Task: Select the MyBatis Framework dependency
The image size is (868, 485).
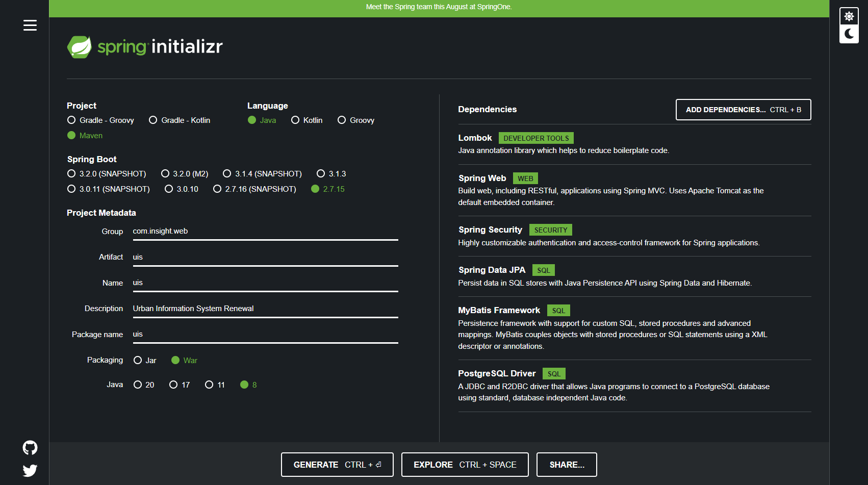Action: 634,328
